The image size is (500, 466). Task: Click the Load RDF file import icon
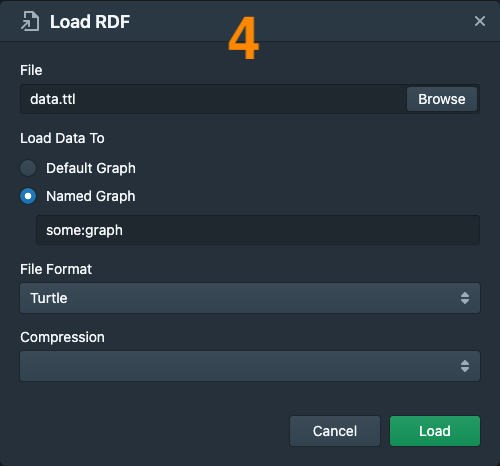tap(30, 21)
